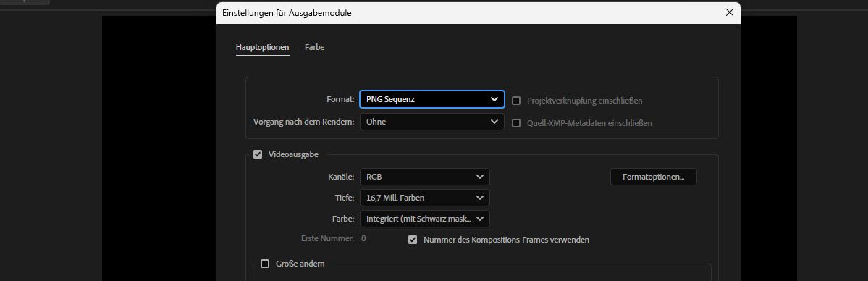Click the Formatoptionen... button
The image size is (868, 281).
(653, 177)
